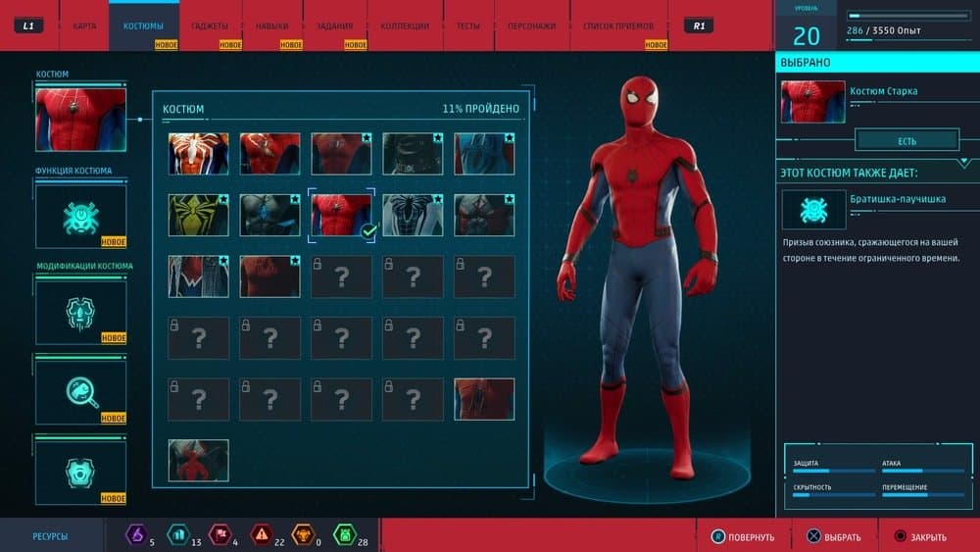Screen dimensions: 980x552
Task: Click the Защита stat bar
Action: tap(834, 471)
